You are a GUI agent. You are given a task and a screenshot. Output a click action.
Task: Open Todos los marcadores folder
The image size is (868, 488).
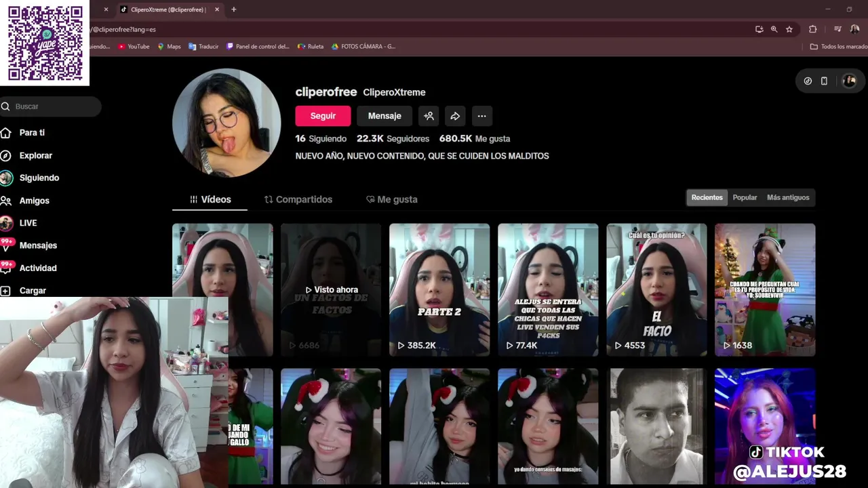839,47
